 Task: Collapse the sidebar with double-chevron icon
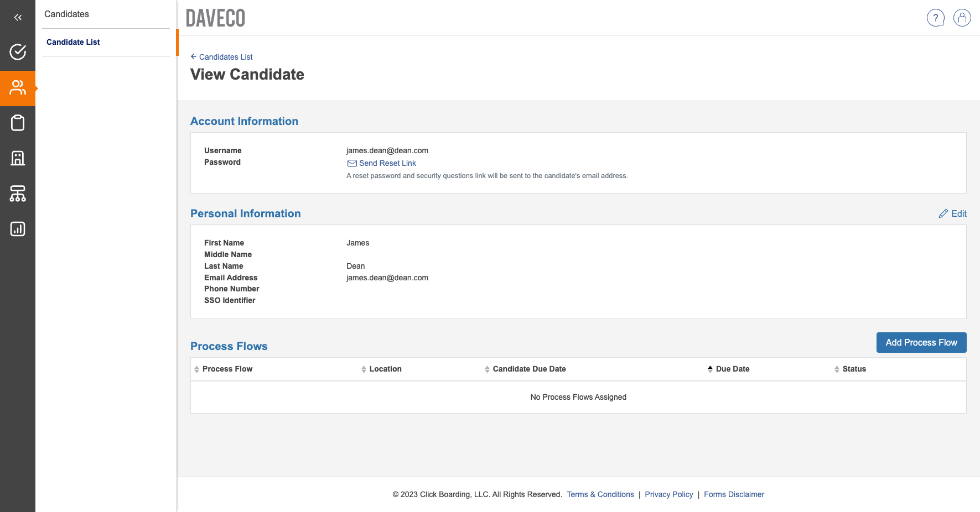18,18
